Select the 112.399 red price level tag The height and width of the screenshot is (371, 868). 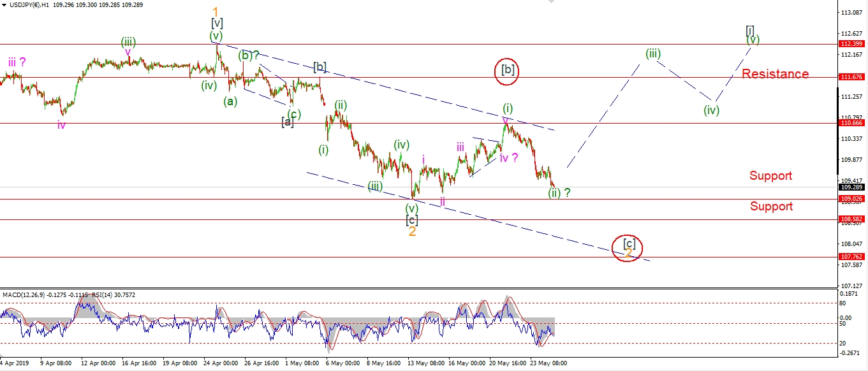pyautogui.click(x=851, y=44)
